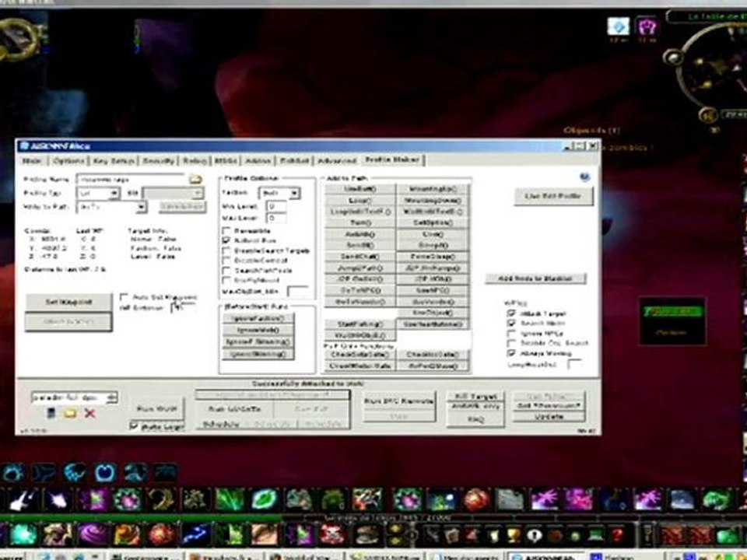Click the golden trophy achievements icon in the micro menu

click(514, 535)
